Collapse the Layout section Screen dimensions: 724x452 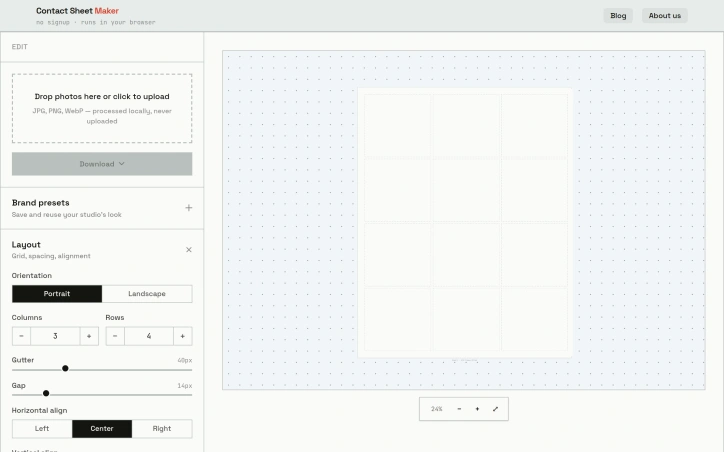click(188, 250)
